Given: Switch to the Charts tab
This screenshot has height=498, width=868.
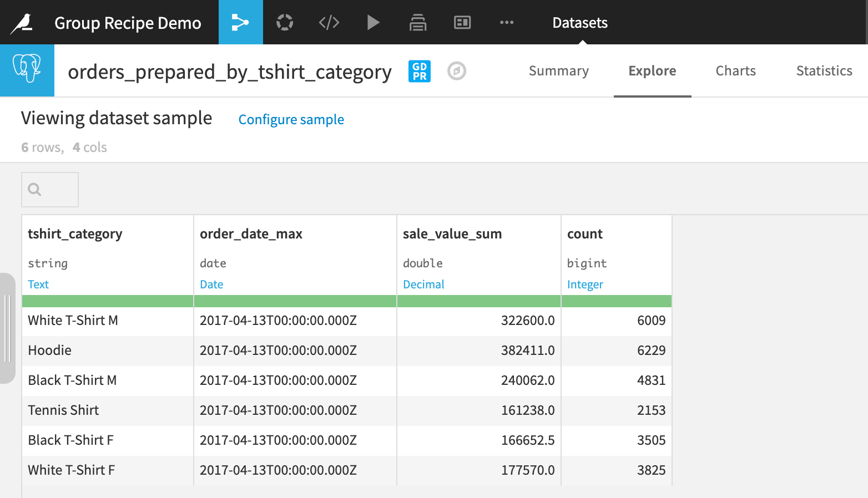Looking at the screenshot, I should tap(735, 71).
